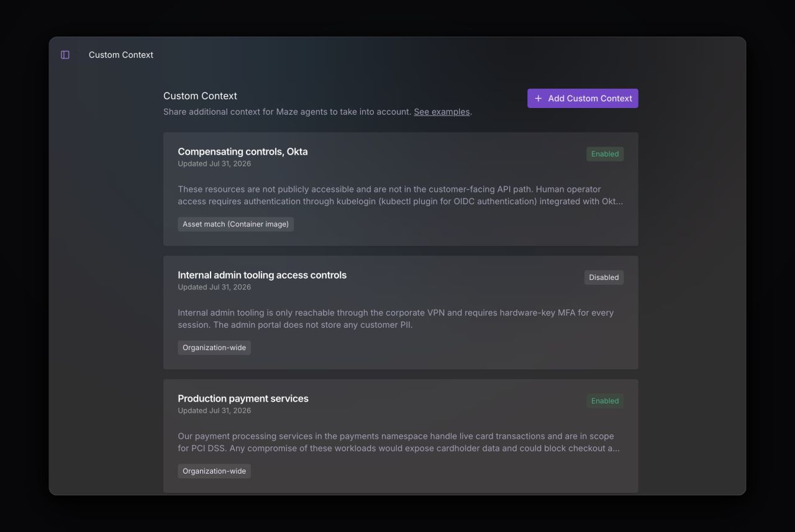
Task: Open the Internal admin tooling access controls title
Action: pos(262,275)
